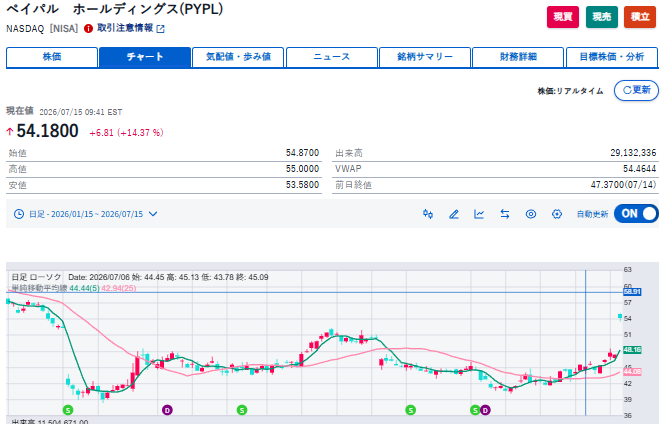This screenshot has width=664, height=424.
Task: Click the compare swap-arrows icon
Action: point(505,214)
